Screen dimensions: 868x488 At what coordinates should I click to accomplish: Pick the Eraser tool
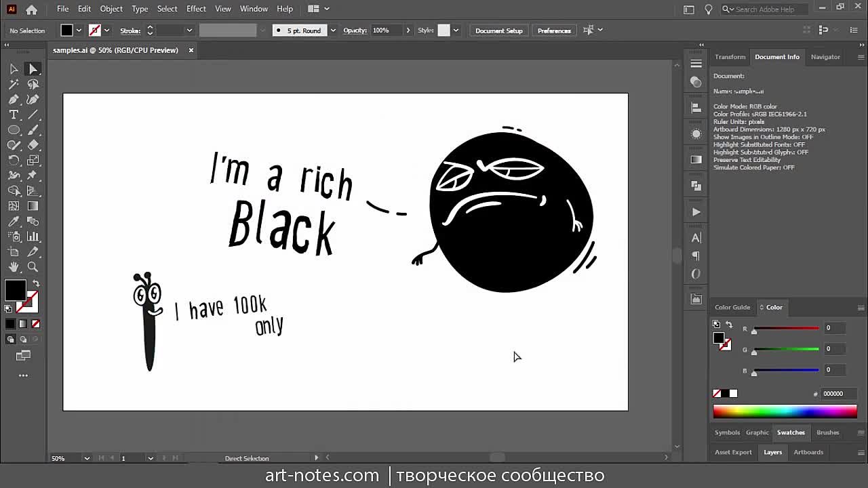(x=33, y=145)
